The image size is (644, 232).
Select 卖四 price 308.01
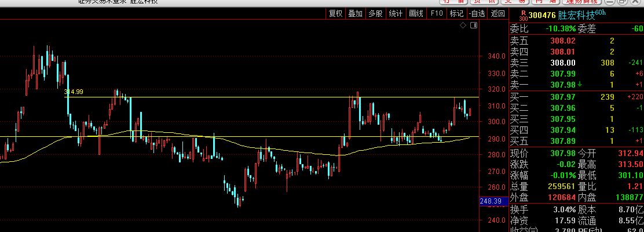(563, 52)
